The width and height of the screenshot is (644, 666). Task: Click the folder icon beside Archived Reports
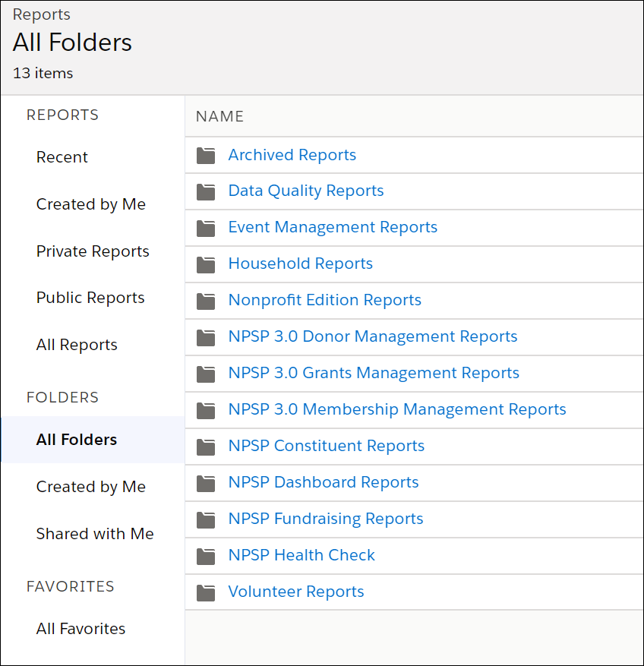click(x=205, y=156)
